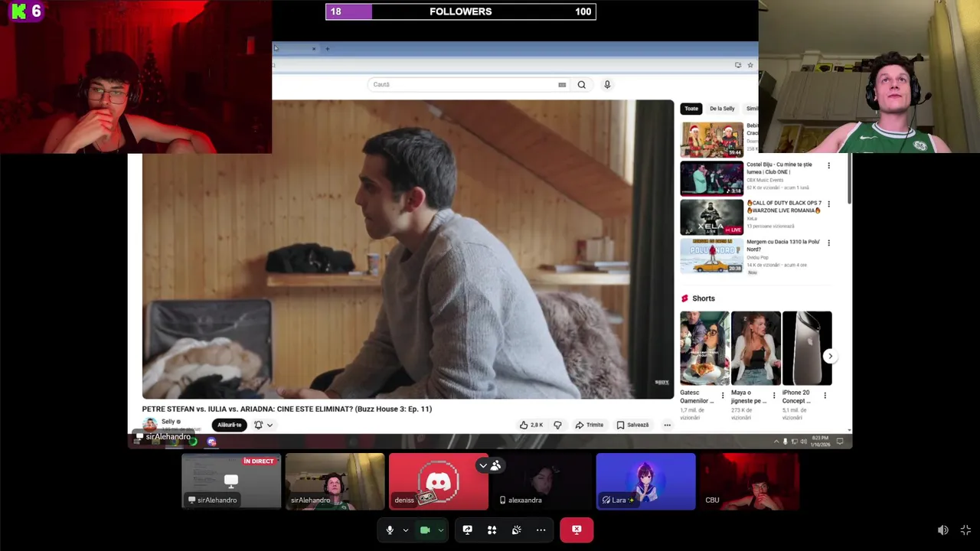Open more call options ellipsis
The width and height of the screenshot is (980, 551).
pyautogui.click(x=541, y=530)
